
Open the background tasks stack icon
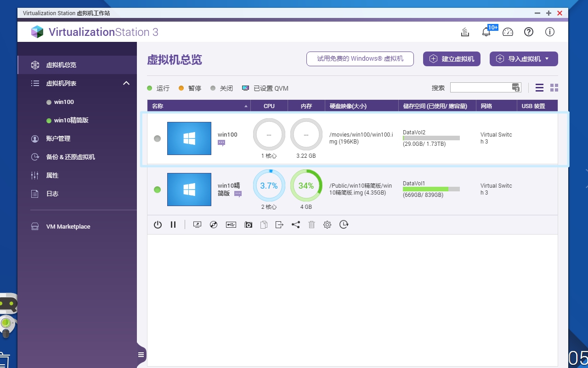(465, 32)
